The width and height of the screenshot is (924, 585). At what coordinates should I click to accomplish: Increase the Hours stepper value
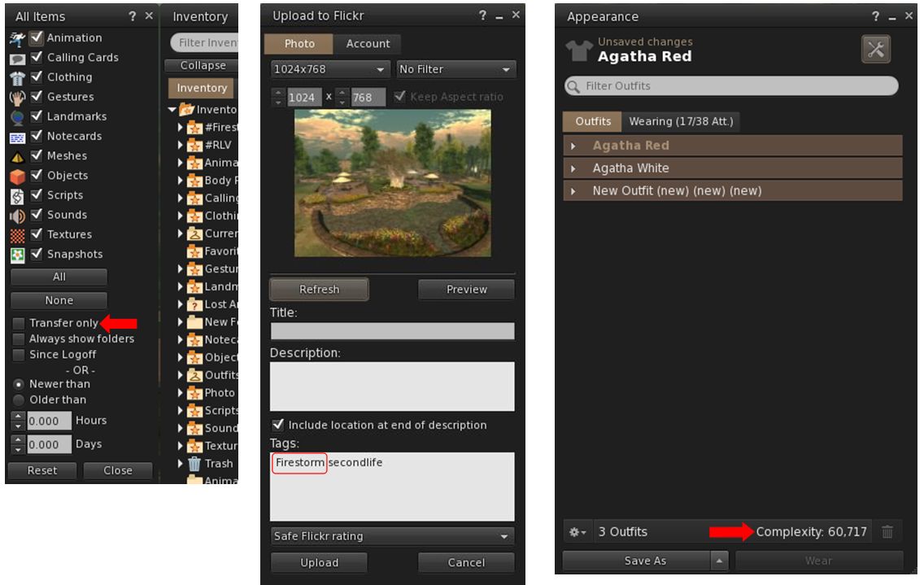[18, 416]
